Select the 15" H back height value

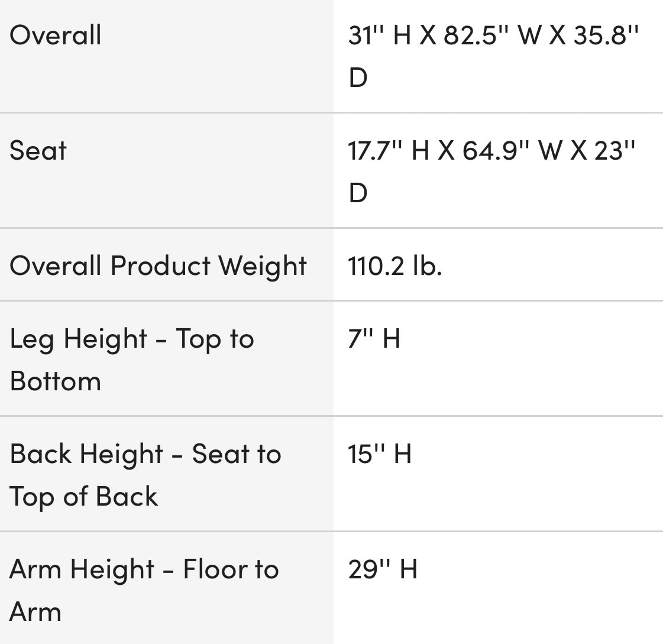tap(380, 454)
